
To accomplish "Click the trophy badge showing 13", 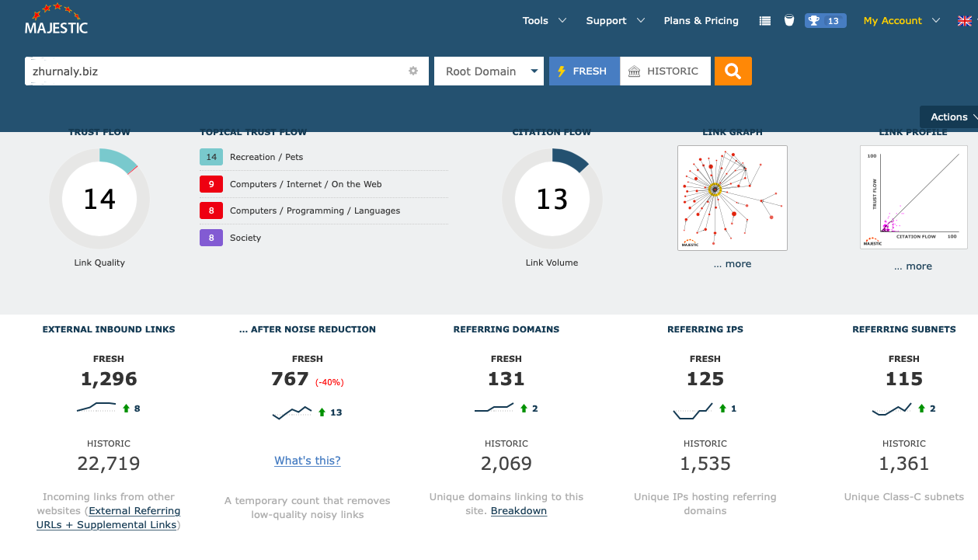I will [x=824, y=21].
